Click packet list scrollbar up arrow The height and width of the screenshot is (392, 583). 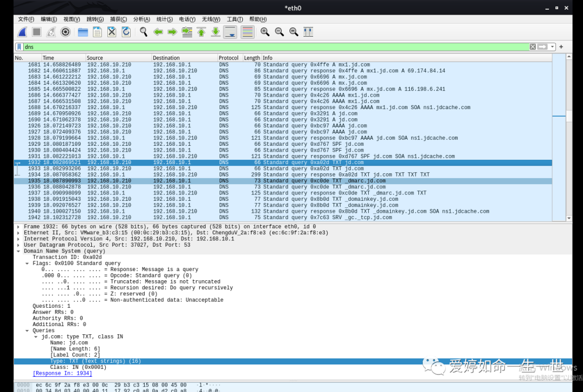tap(568, 57)
